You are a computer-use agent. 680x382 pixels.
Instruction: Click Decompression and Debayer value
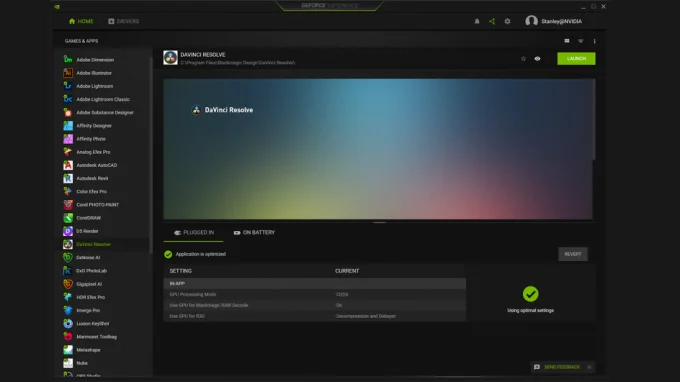pos(366,316)
